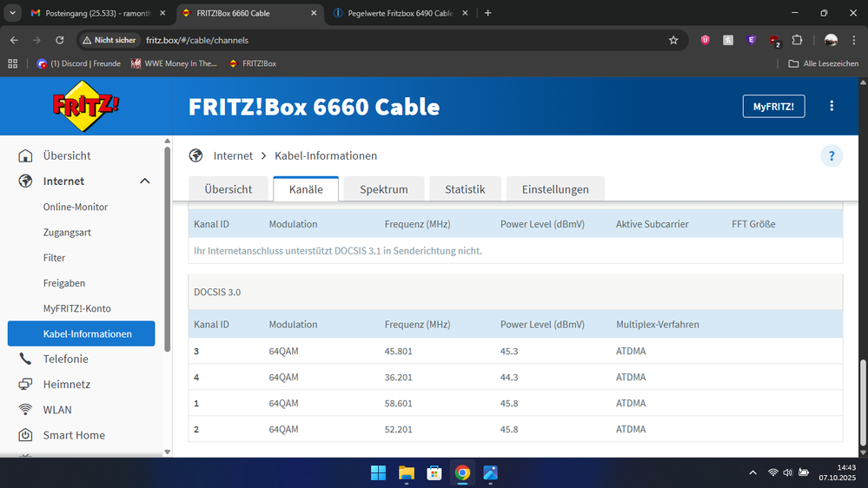Click the Smart Home icon in sidebar
The image size is (868, 488).
pos(25,435)
